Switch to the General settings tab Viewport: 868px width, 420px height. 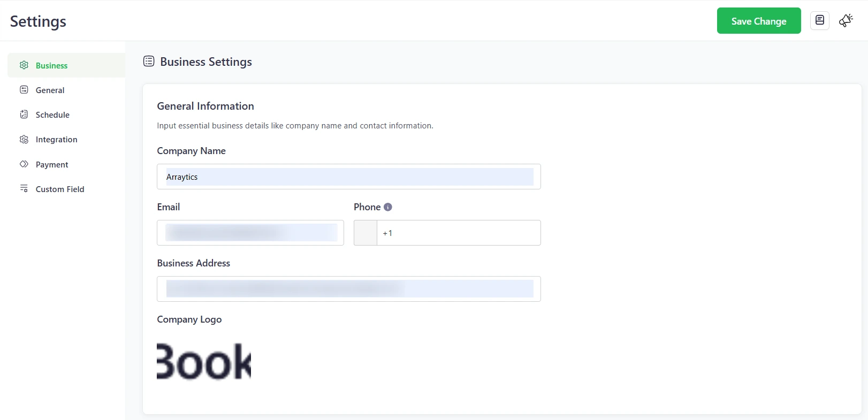[x=50, y=90]
